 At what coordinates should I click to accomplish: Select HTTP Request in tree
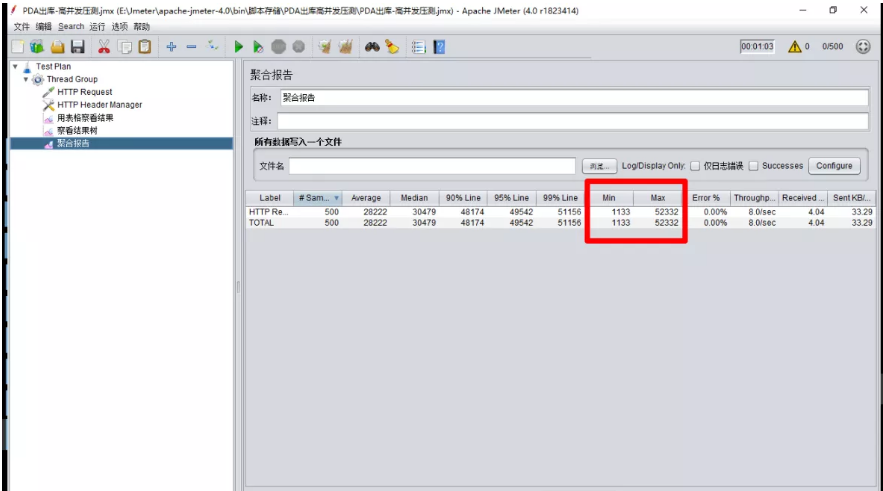[x=84, y=92]
